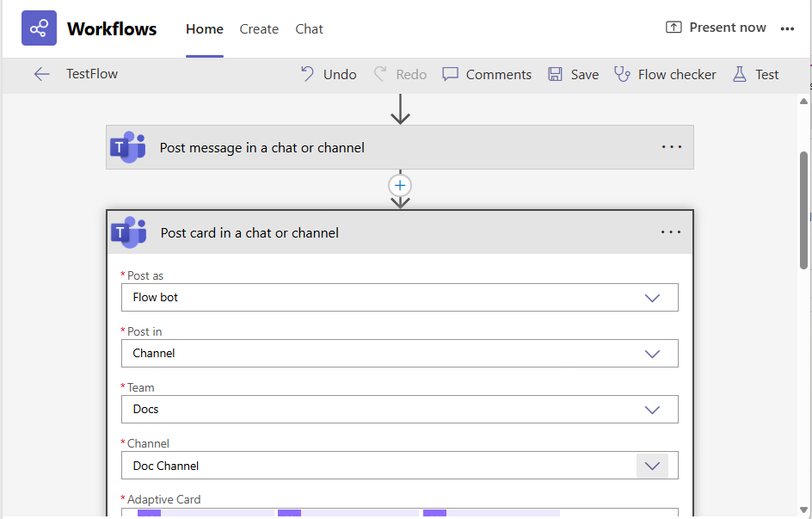Expand the Post in dropdown
This screenshot has width=812, height=519.
pyautogui.click(x=652, y=354)
